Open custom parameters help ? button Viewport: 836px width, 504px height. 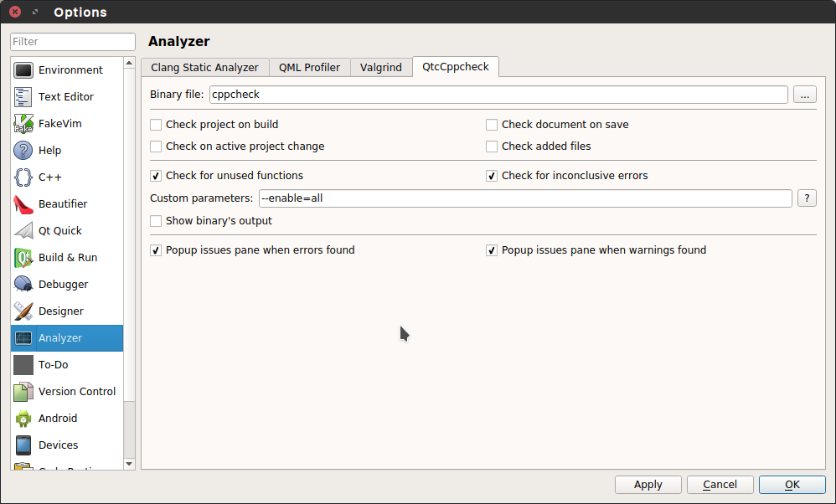tap(807, 198)
